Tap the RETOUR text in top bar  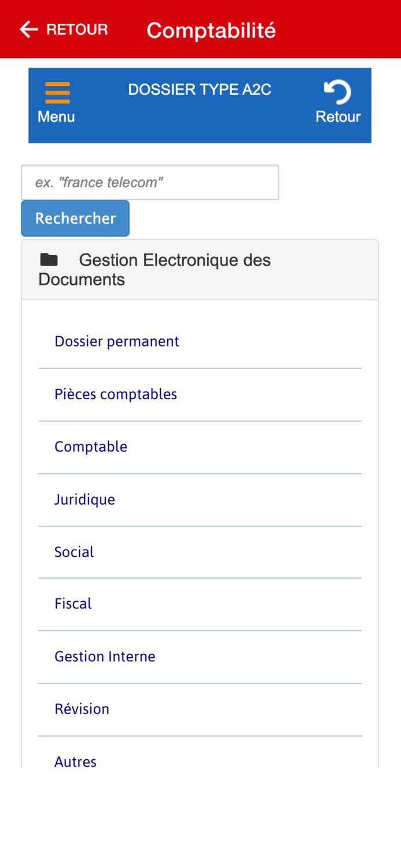click(77, 30)
